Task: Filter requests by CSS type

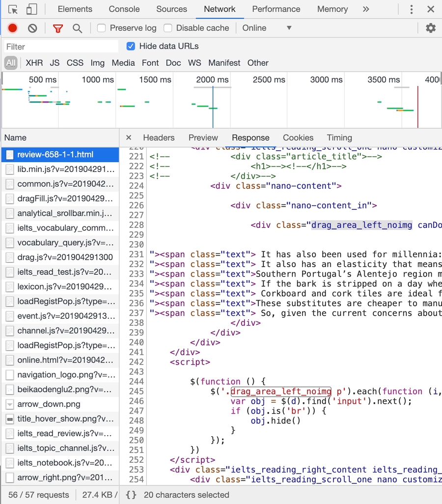Action: tap(75, 63)
